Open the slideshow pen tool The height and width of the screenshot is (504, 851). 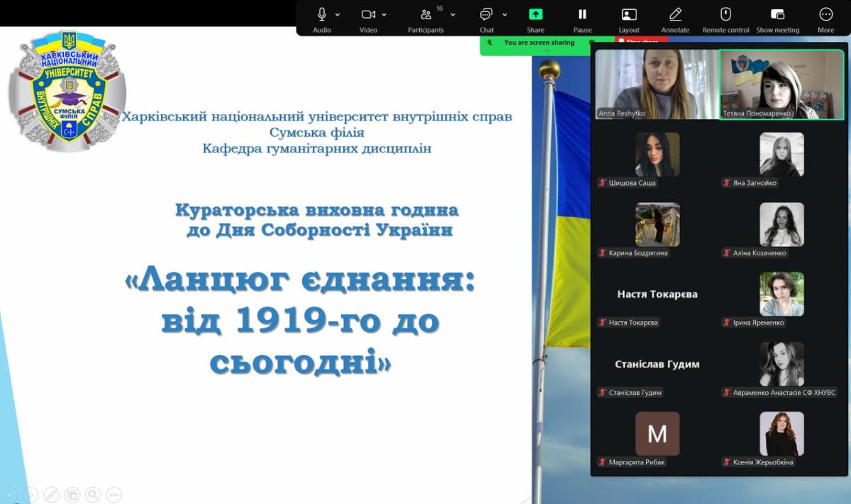pos(51,495)
